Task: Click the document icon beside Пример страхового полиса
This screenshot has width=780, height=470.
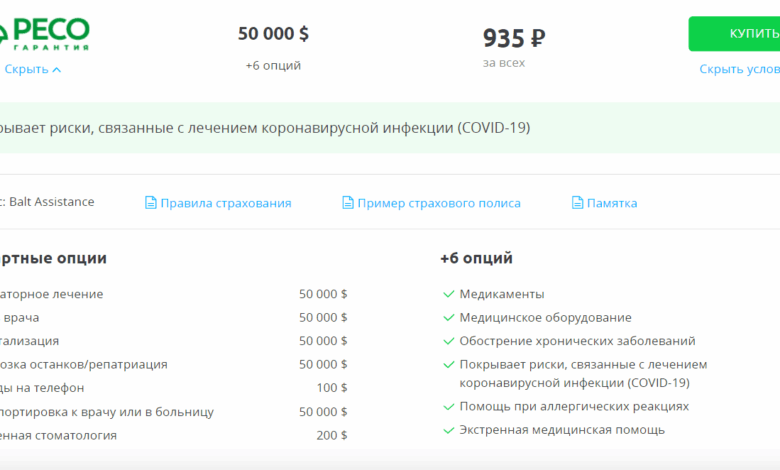Action: (x=348, y=203)
